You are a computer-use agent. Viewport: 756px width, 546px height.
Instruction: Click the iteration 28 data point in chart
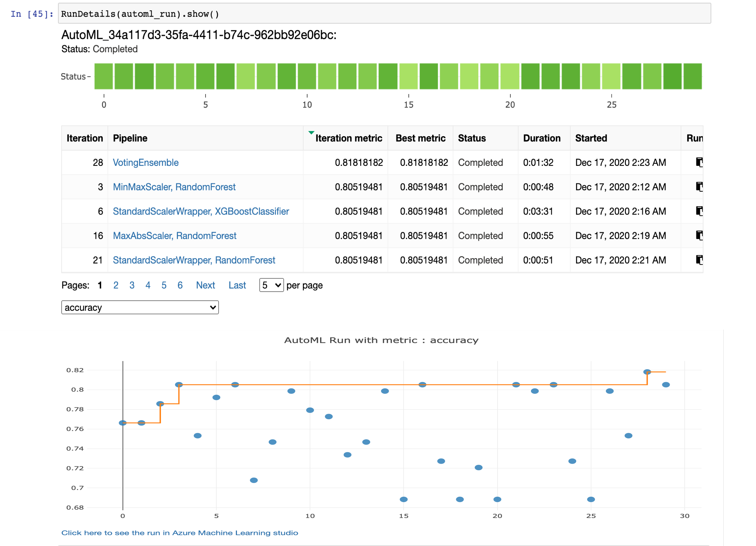647,372
